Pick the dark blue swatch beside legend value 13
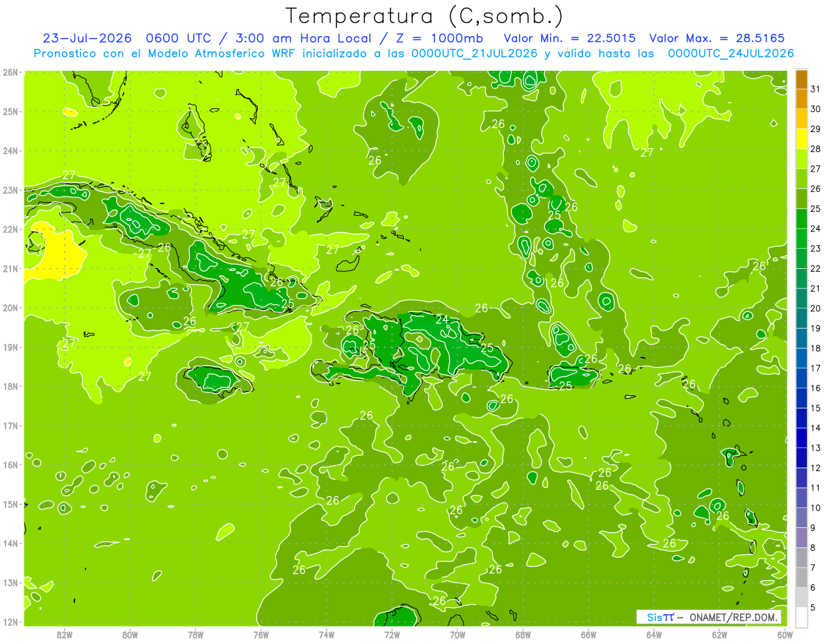This screenshot has height=644, width=834. click(x=801, y=438)
